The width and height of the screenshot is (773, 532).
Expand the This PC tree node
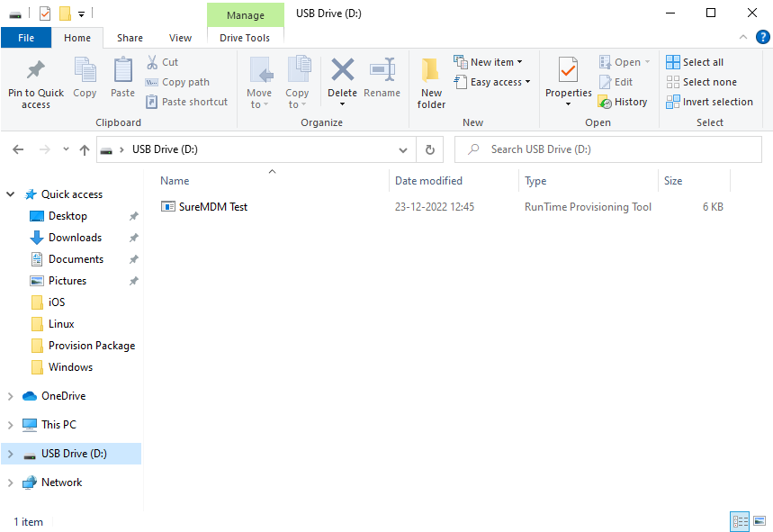tap(11, 425)
